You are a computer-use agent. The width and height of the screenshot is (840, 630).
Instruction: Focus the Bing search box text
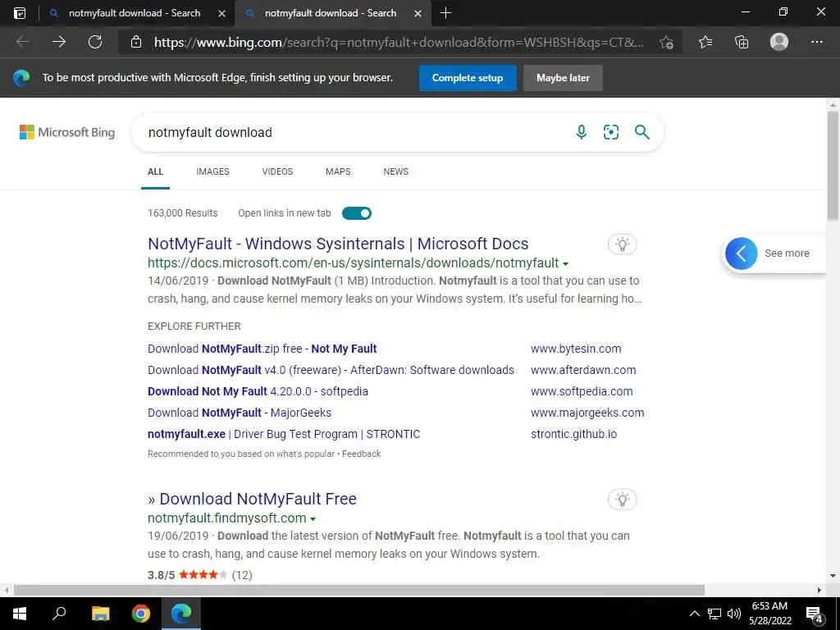pos(210,132)
